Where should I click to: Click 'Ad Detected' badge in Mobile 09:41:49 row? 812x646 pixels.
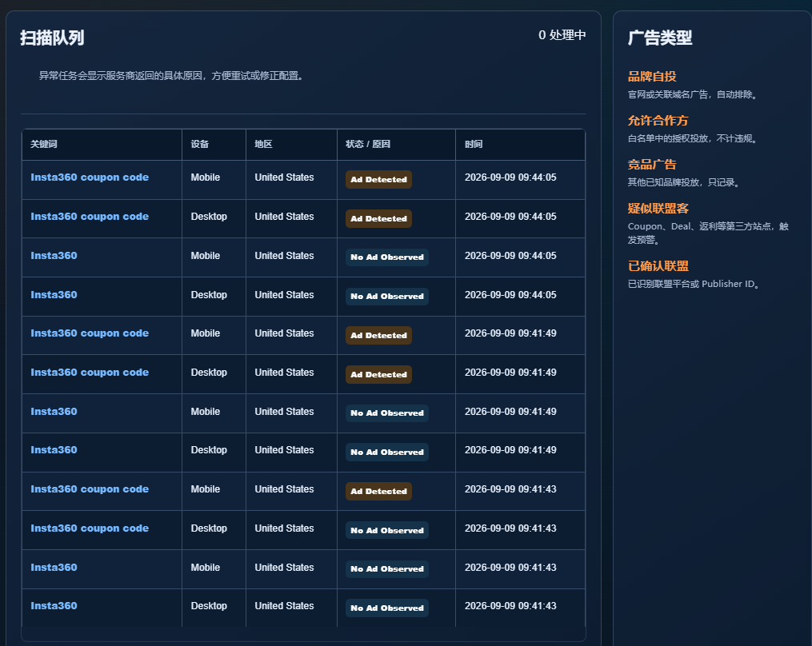coord(378,336)
